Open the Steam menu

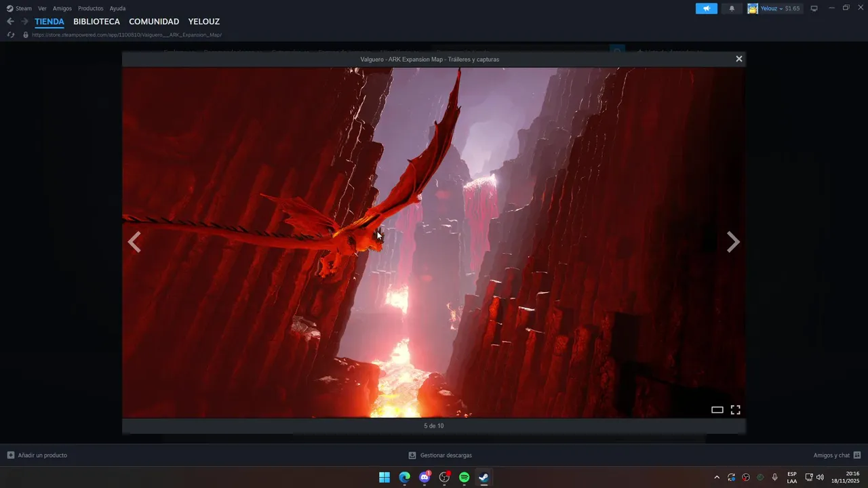19,8
